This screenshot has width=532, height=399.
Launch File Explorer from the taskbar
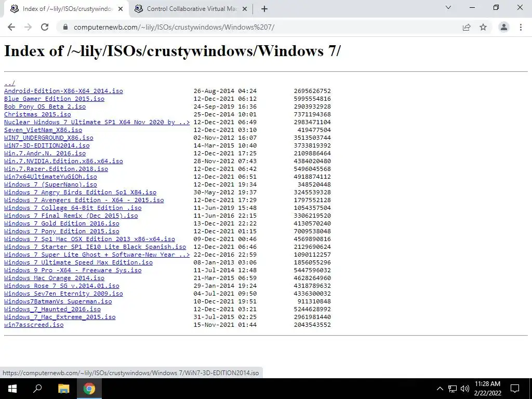pyautogui.click(x=63, y=389)
